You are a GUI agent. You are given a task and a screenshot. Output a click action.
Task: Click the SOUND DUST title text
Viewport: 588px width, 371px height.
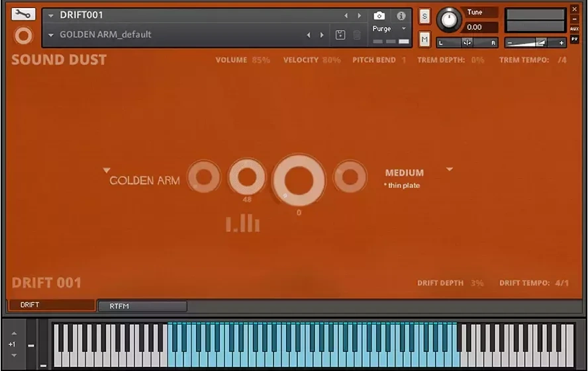[59, 60]
